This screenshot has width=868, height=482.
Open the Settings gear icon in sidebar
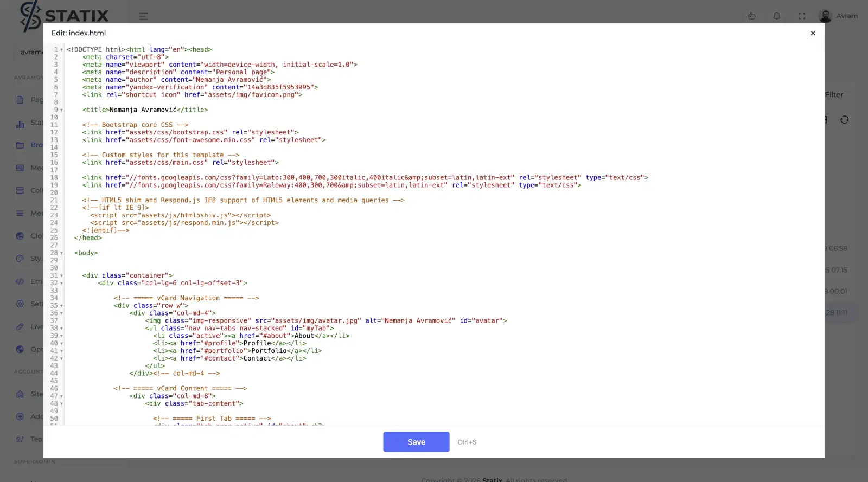[20, 304]
